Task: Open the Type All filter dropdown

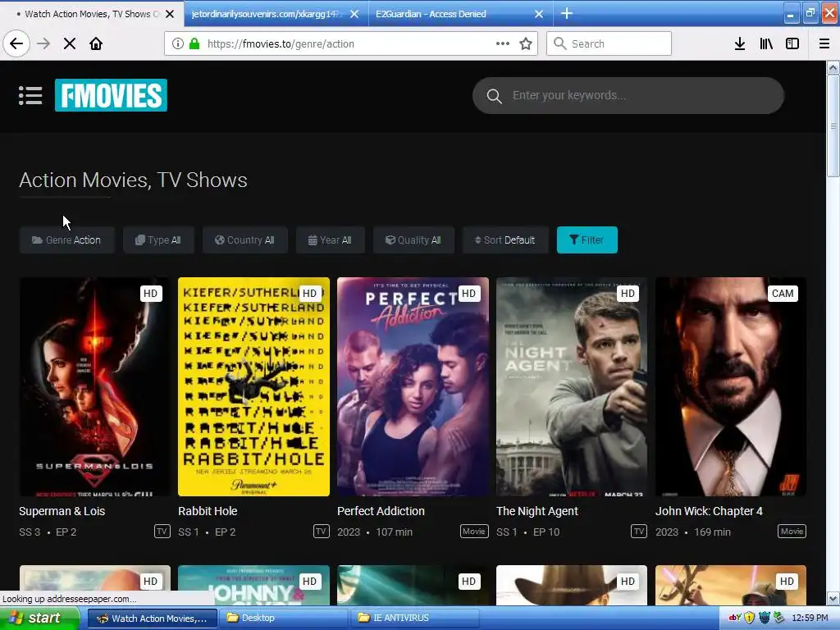Action: [x=158, y=240]
